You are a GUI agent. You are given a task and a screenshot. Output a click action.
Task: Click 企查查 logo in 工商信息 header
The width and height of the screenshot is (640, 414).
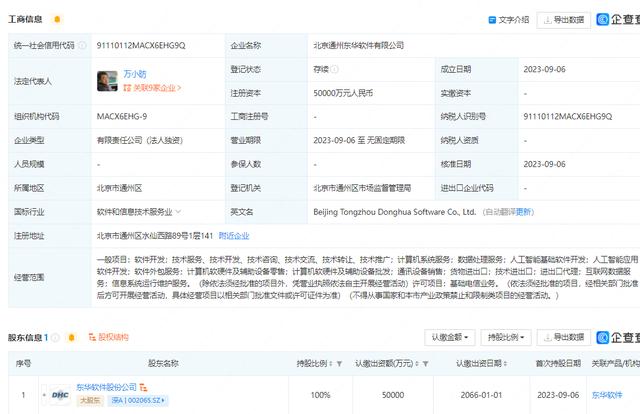point(618,19)
